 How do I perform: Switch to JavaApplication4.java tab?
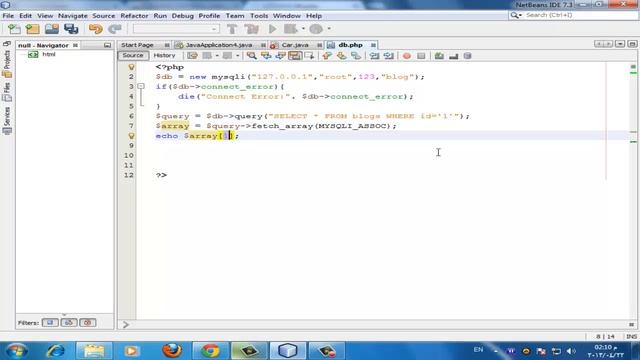[219, 45]
